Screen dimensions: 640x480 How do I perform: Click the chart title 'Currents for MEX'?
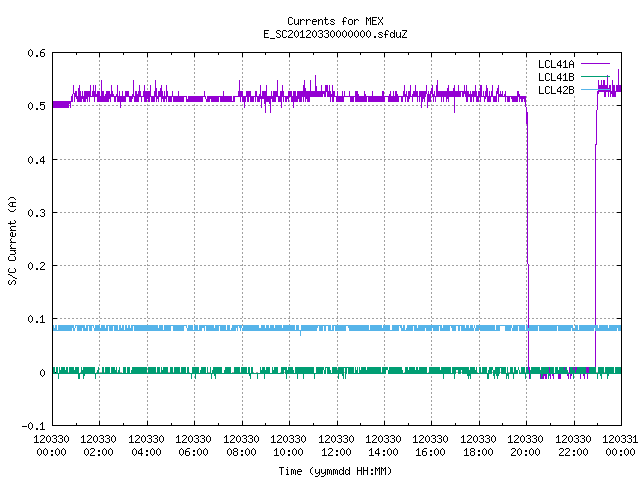coord(335,21)
